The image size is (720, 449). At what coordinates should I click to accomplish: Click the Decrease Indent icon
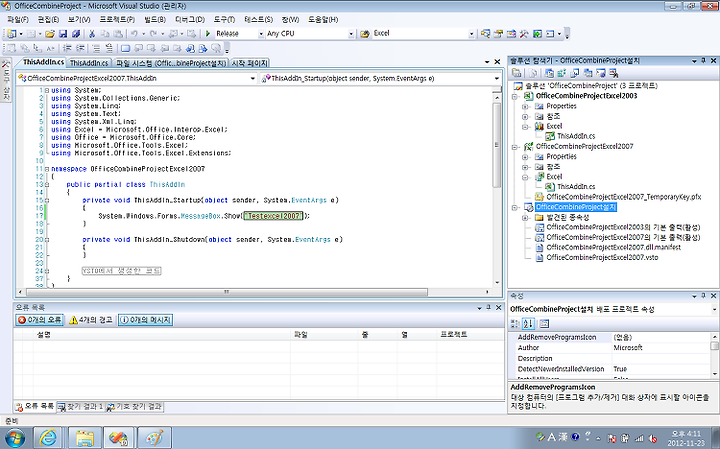coord(67,48)
